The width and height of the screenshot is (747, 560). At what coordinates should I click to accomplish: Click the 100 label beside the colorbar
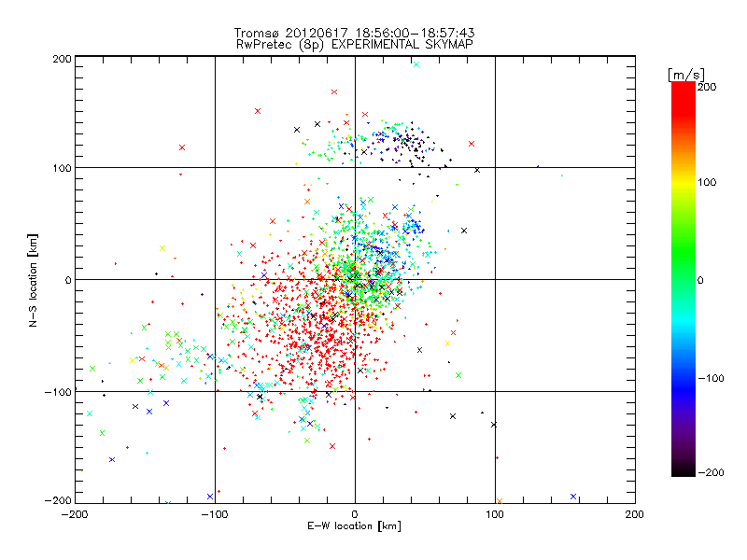[707, 182]
